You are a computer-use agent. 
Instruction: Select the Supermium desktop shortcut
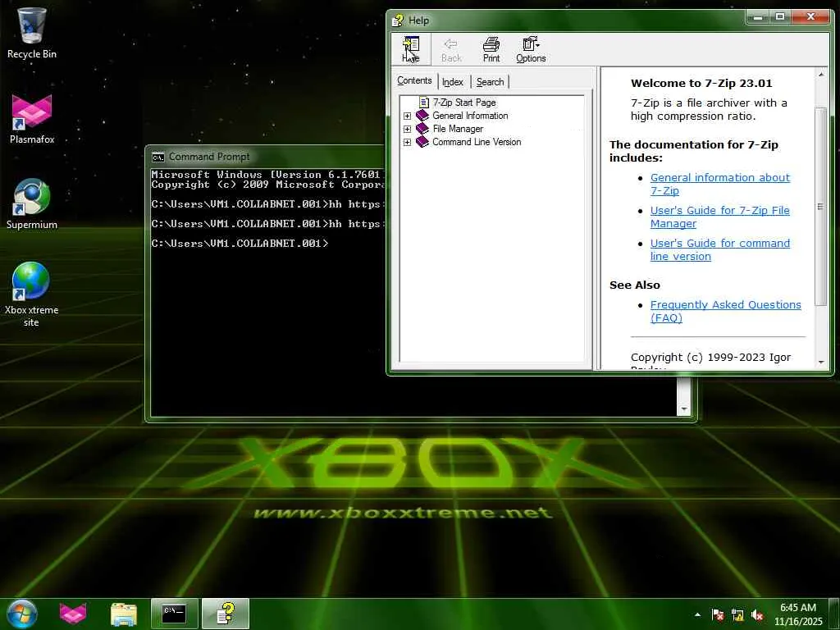[32, 204]
